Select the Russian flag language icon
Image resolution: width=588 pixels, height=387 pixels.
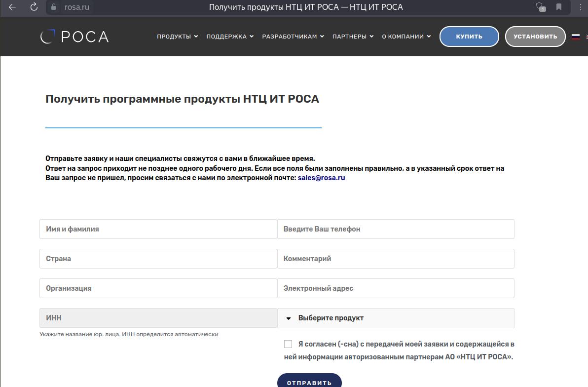[x=576, y=37]
